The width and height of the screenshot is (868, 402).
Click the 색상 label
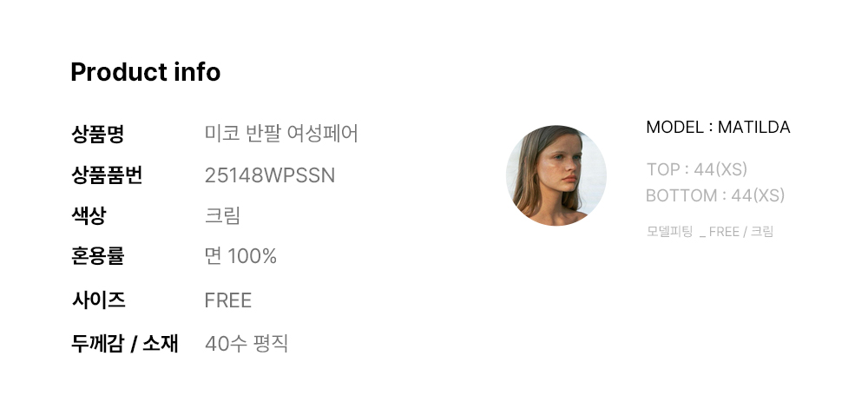[x=89, y=215]
